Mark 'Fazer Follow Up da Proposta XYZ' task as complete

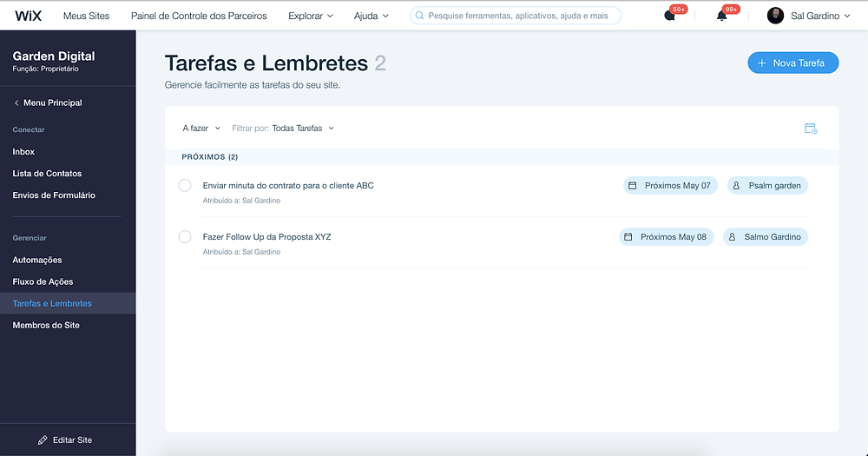tap(185, 236)
